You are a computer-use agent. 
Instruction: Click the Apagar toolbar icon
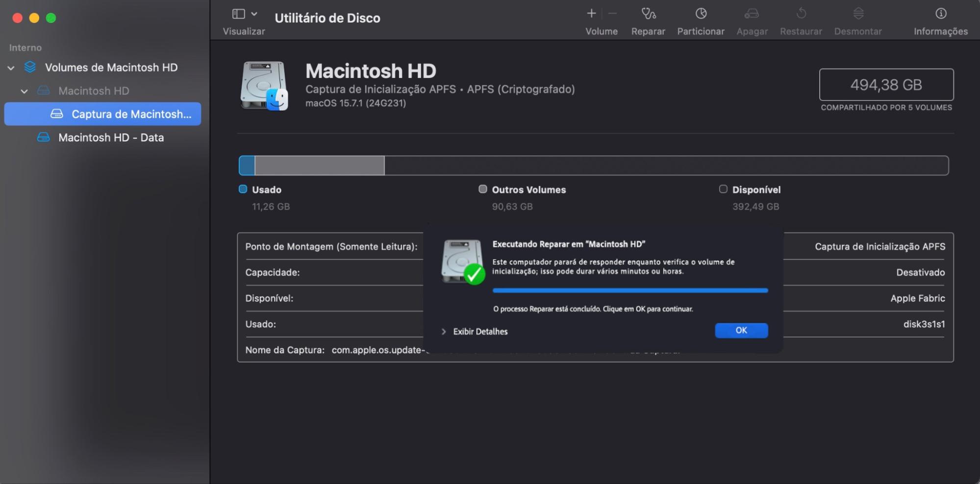[x=752, y=20]
